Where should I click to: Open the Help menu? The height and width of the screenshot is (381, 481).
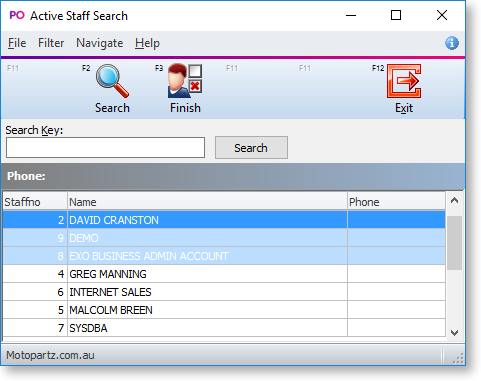(x=147, y=43)
